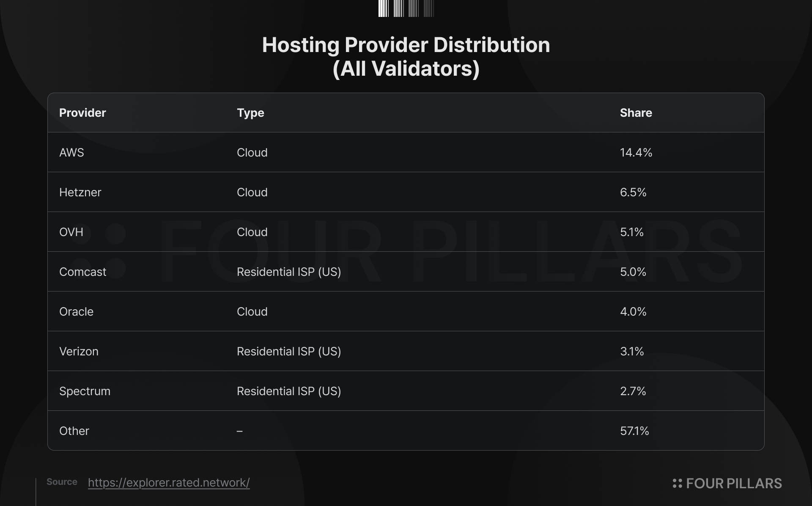This screenshot has width=812, height=506.
Task: Select the 57.1% share value
Action: (x=634, y=431)
